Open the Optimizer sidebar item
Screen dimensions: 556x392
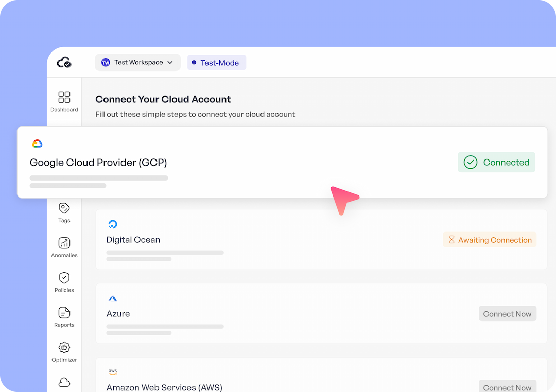click(x=64, y=351)
